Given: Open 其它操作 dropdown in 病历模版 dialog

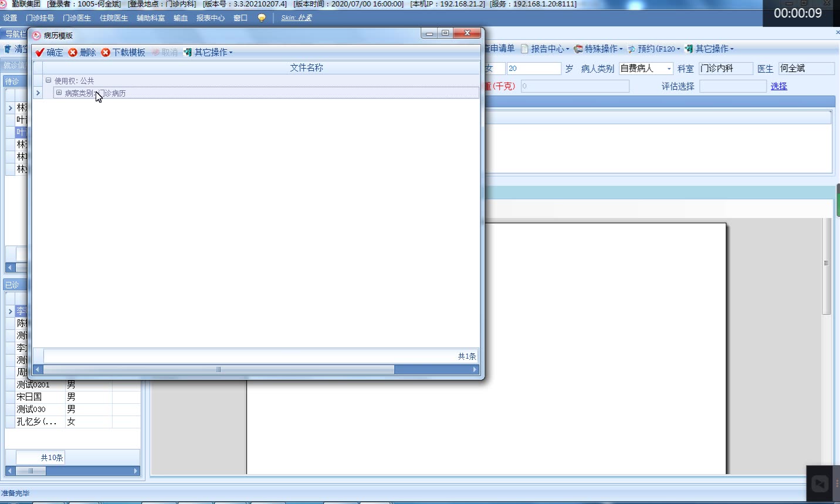Looking at the screenshot, I should click(208, 53).
